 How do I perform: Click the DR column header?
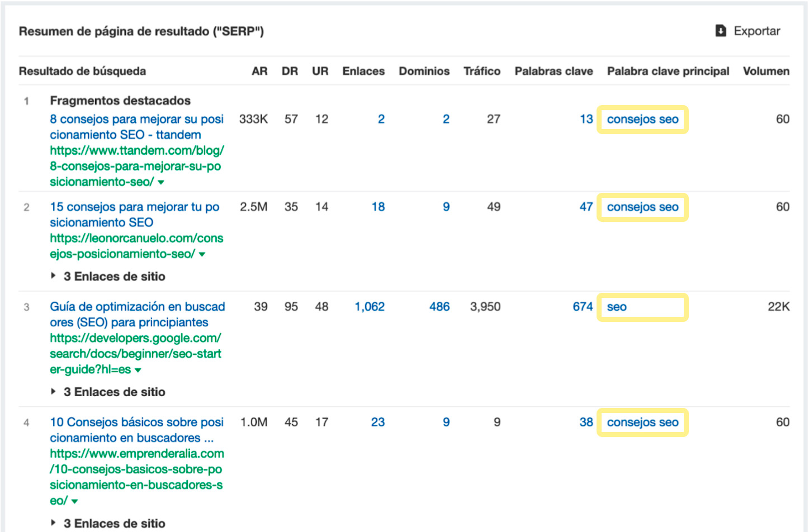coord(290,71)
